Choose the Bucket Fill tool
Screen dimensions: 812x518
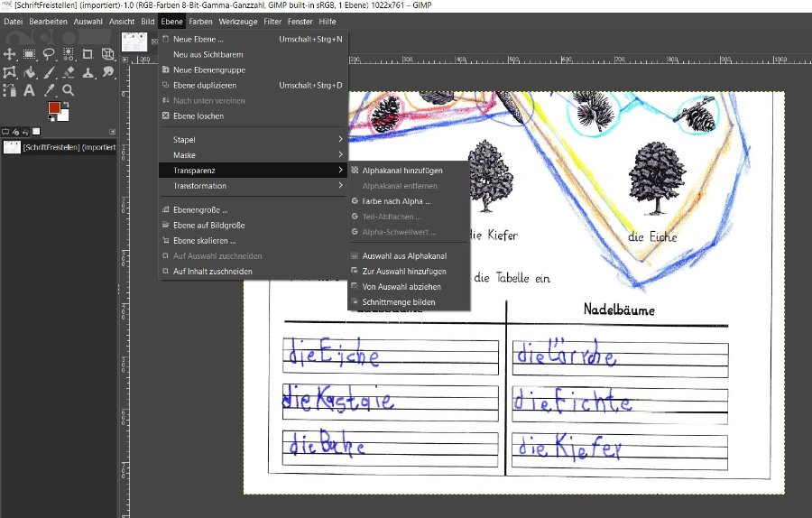[x=29, y=73]
